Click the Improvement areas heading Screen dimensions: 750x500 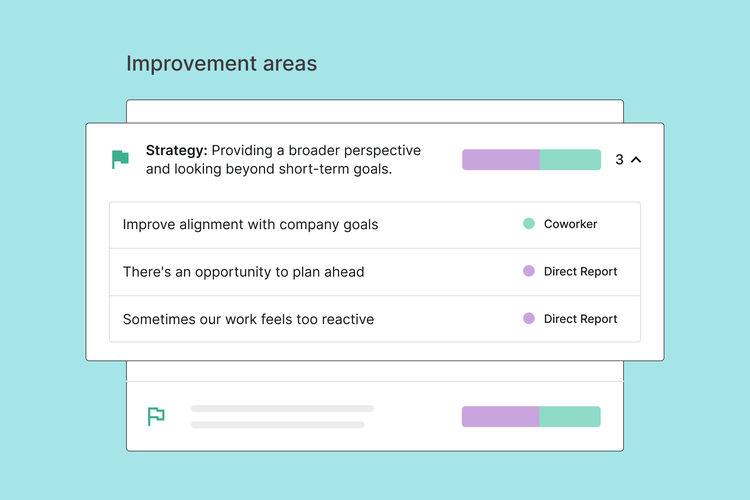(x=221, y=64)
